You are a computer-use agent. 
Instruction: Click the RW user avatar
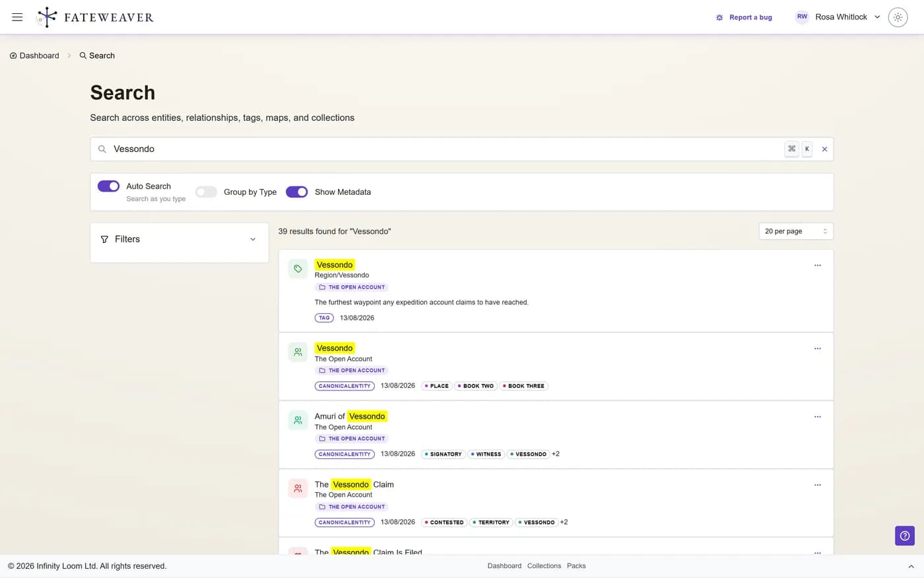coord(802,17)
